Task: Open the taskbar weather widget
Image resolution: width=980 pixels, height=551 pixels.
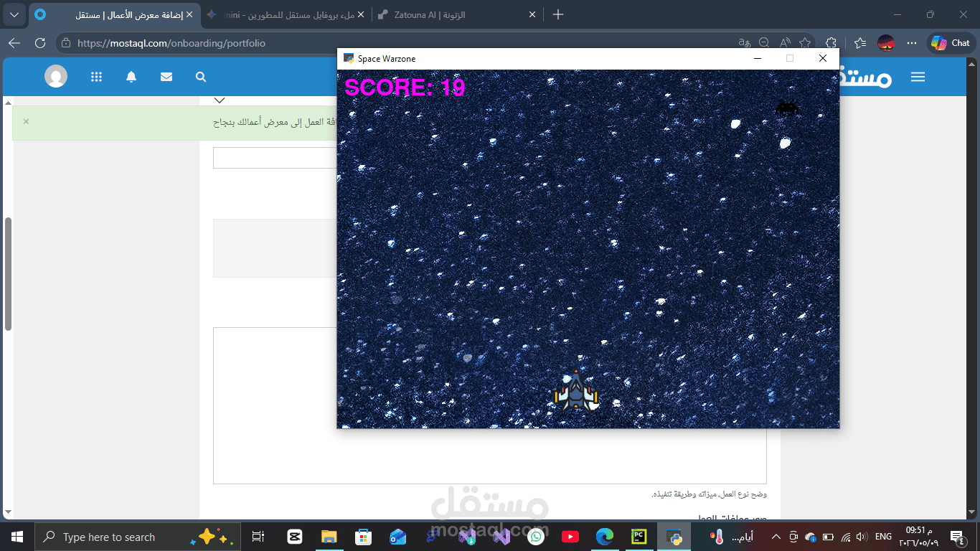Action: coord(732,537)
